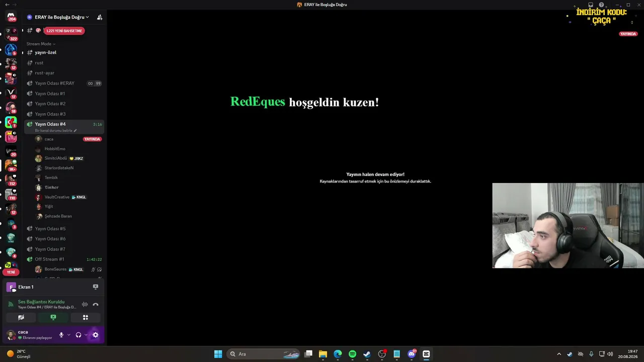The width and height of the screenshot is (644, 362).
Task: Set channel status via Bir kanal durumu belirle
Action: 56,131
